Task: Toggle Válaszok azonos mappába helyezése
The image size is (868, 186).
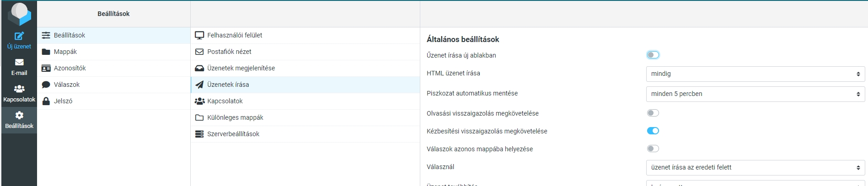Action: (653, 149)
